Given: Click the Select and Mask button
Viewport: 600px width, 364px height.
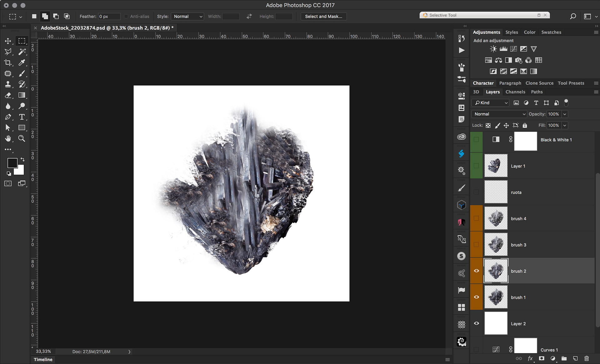Looking at the screenshot, I should pos(323,17).
